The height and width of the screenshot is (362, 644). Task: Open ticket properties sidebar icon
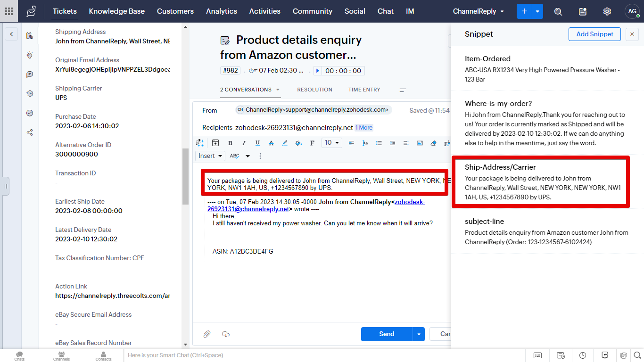coord(30,35)
